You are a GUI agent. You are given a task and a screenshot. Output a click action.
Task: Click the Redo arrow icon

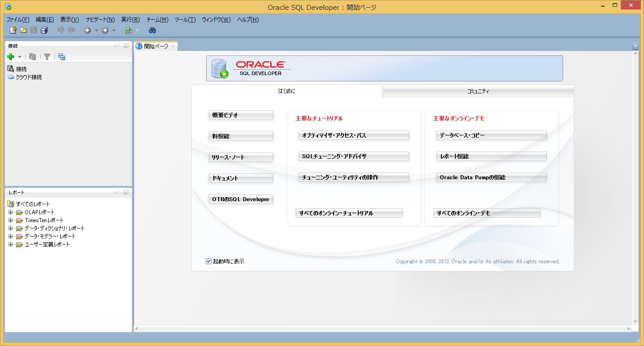coord(71,30)
